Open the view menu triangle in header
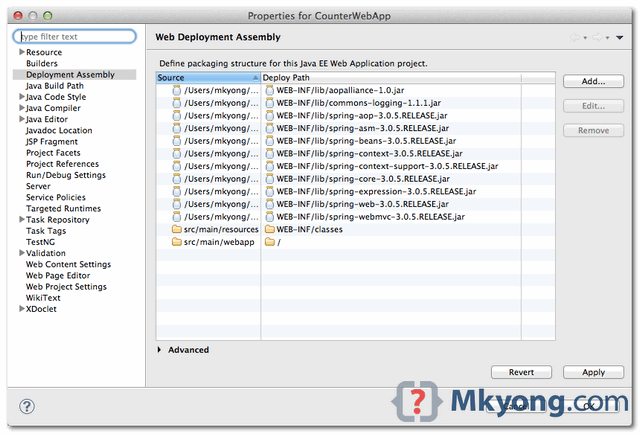 click(620, 38)
